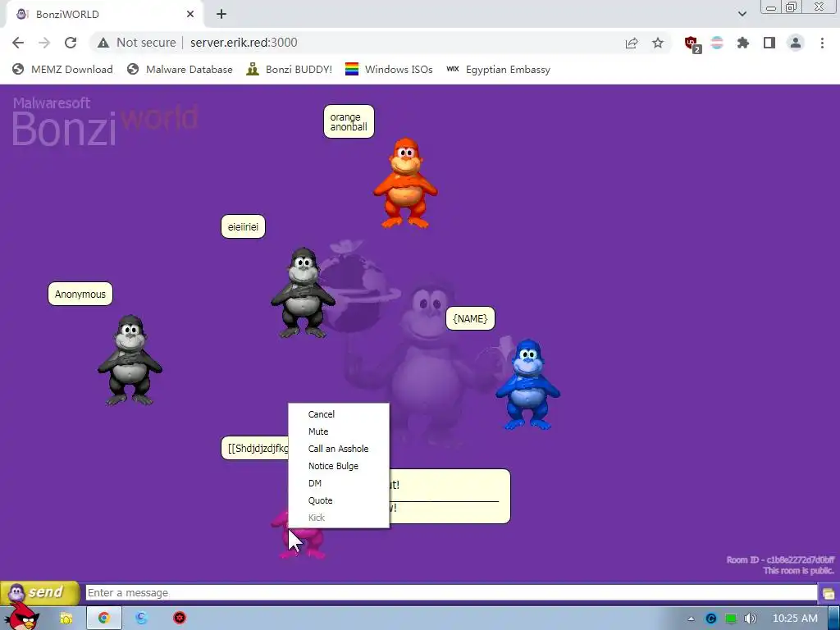Open the red circular taskbar app

click(x=180, y=619)
